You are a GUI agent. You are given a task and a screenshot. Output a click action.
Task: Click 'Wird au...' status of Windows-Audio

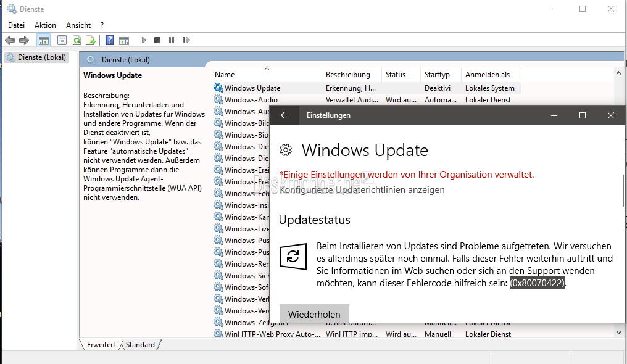pos(401,100)
